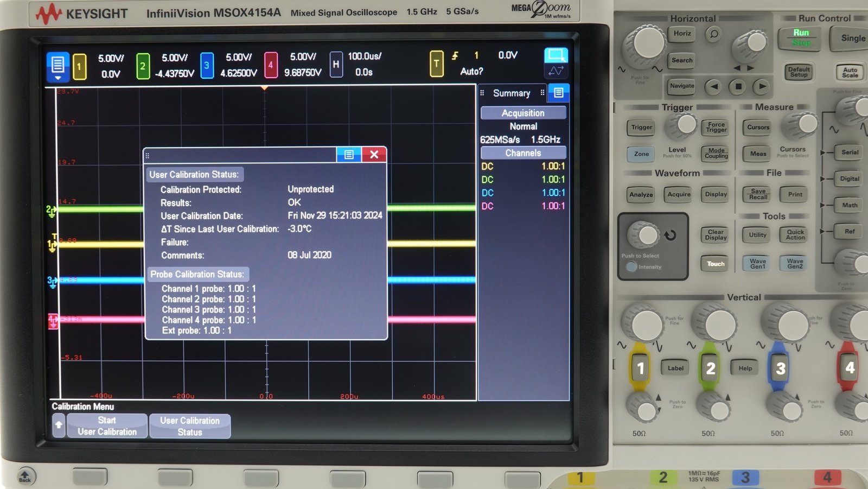Screen dimensions: 868x489
Task: Click the Digital channels button
Action: tap(850, 179)
